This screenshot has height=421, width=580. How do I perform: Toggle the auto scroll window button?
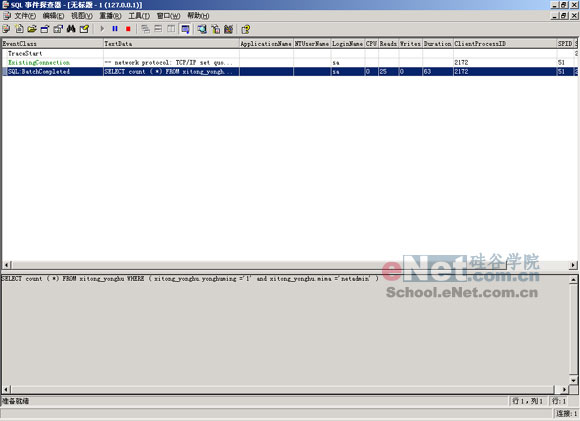coord(185,29)
